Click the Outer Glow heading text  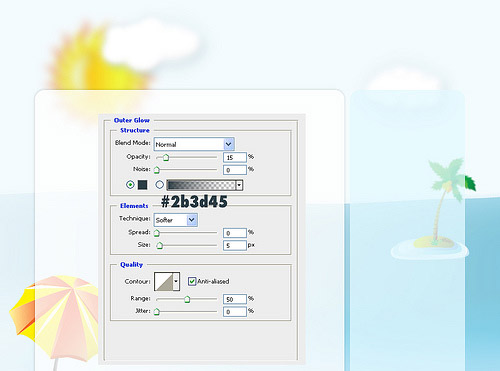[132, 120]
